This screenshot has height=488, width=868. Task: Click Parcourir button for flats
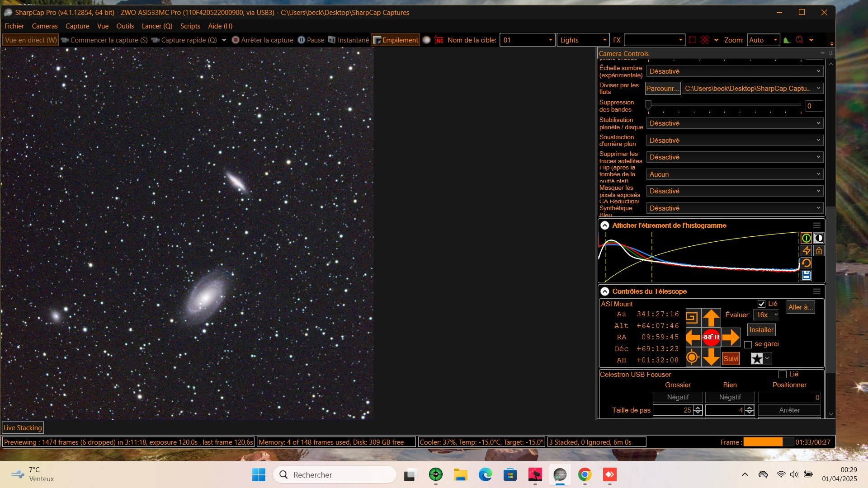[x=663, y=89]
